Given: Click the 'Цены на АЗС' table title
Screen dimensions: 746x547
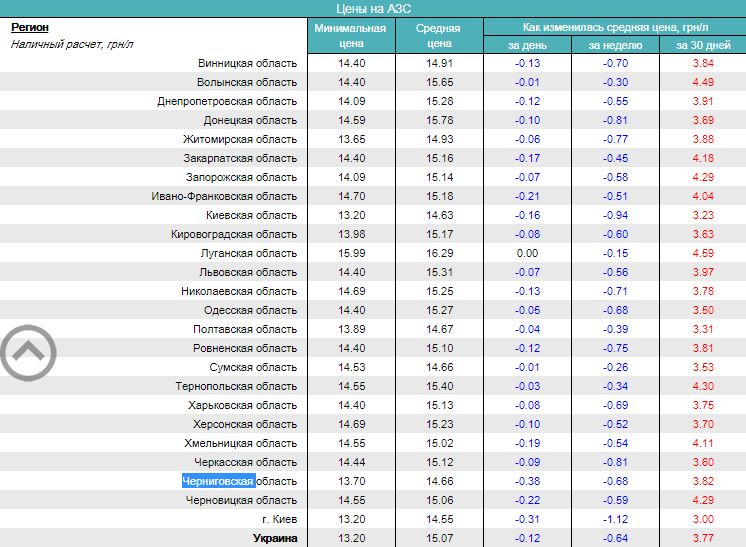Looking at the screenshot, I should [372, 8].
